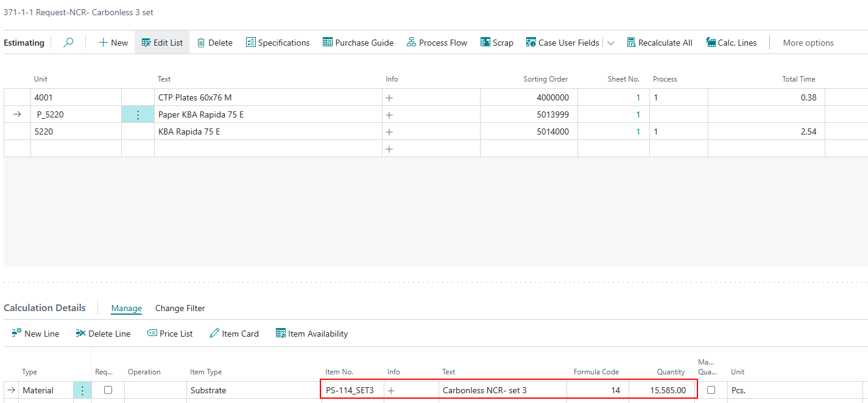Open Process Flow
The height and width of the screenshot is (403, 868).
pyautogui.click(x=437, y=43)
